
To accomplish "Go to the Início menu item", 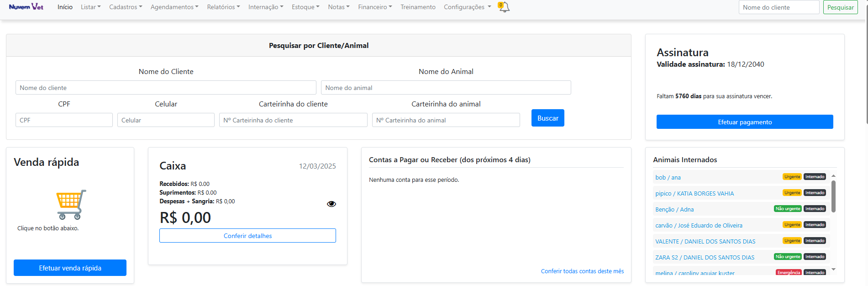I will (x=65, y=7).
